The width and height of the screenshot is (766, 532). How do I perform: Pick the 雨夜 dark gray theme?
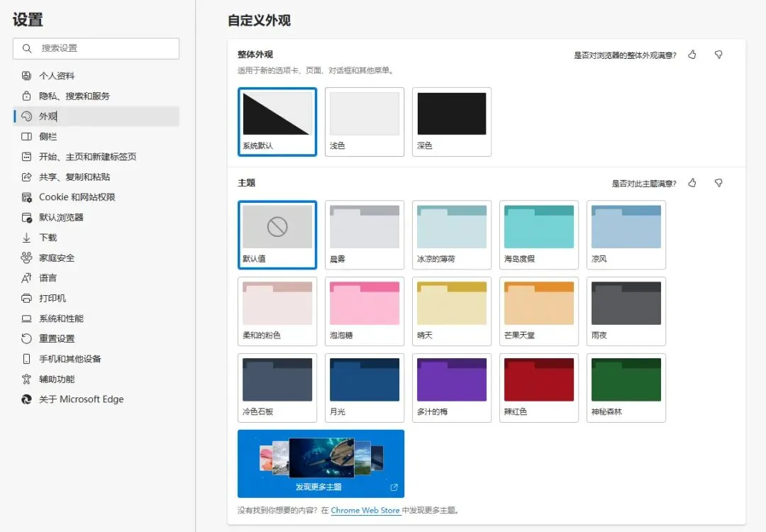[626, 311]
